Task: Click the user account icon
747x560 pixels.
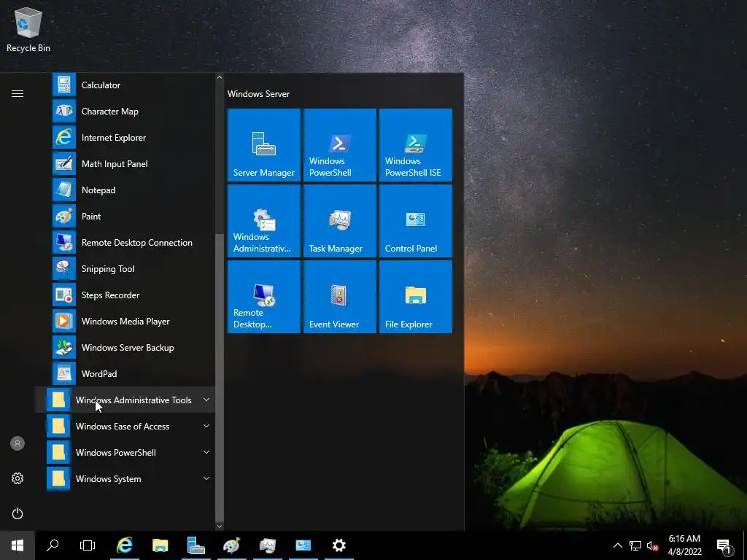Action: 18,443
